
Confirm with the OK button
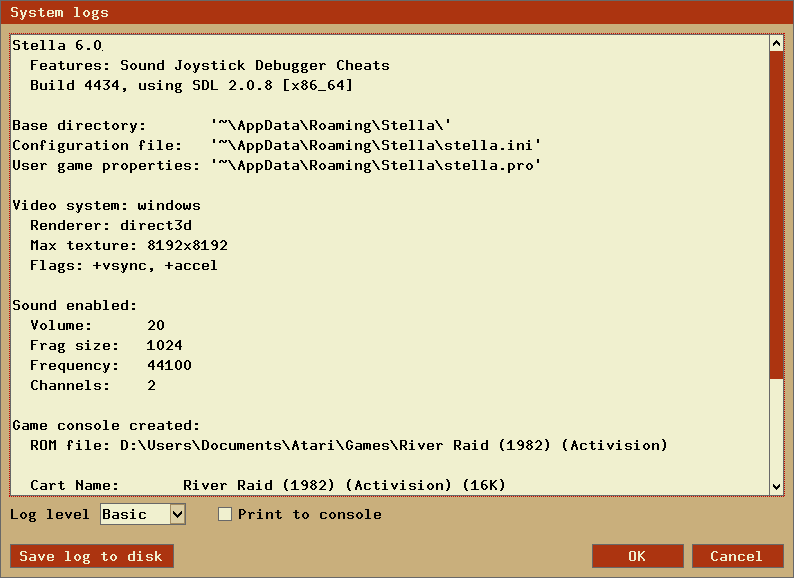pos(638,556)
